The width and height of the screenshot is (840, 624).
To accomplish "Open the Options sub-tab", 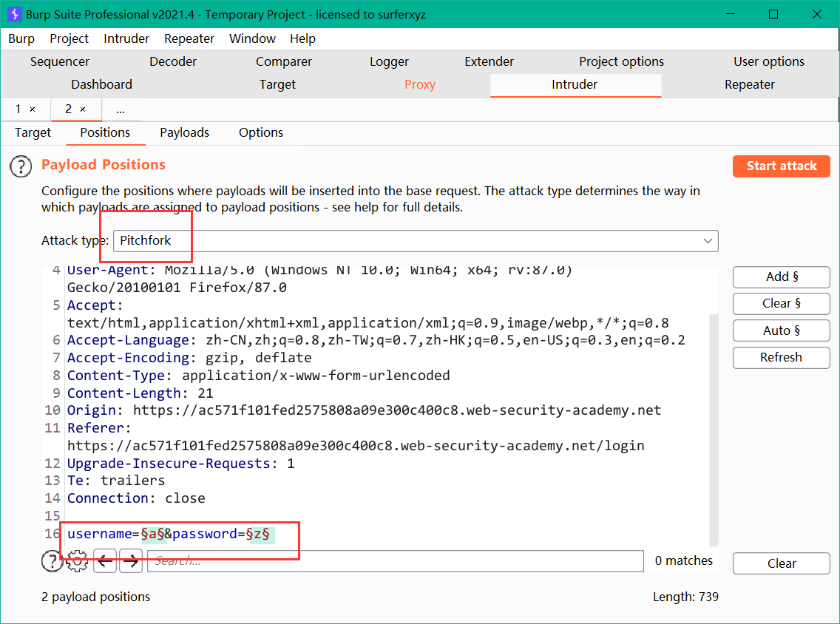I will (x=262, y=133).
